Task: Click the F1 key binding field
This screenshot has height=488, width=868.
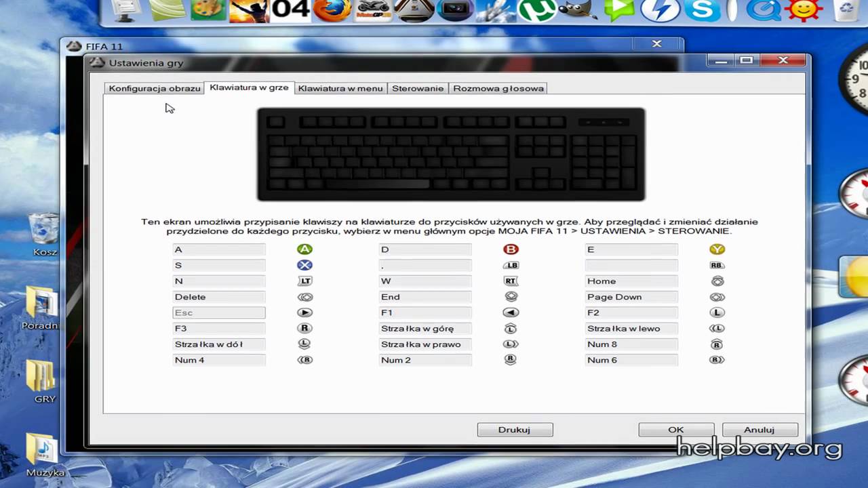Action: click(425, 312)
